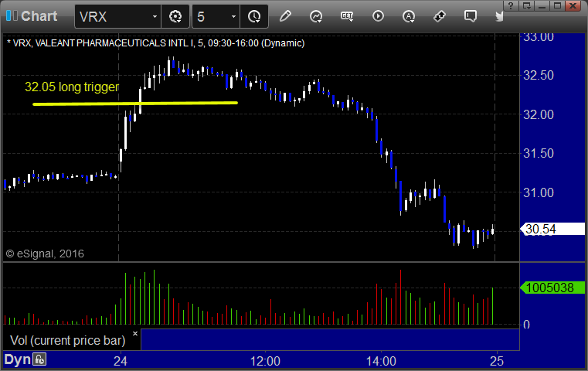Click the Chart title label
Screen dimensions: 588x371
click(39, 16)
